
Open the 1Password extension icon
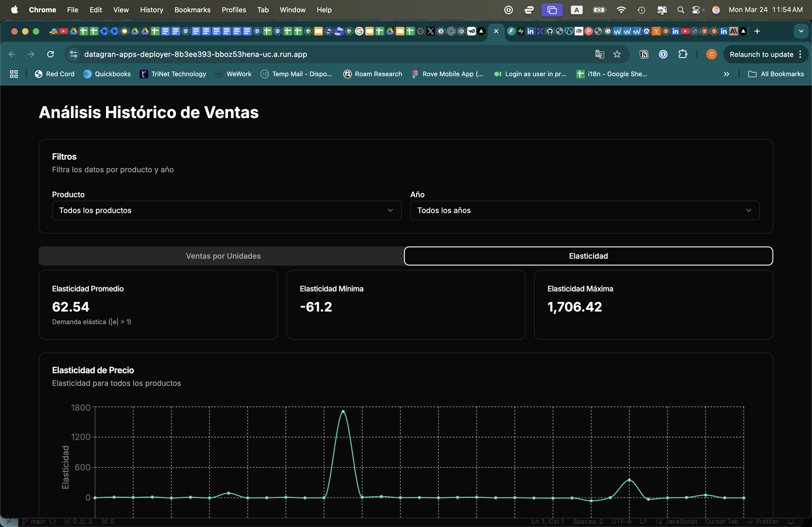pos(663,54)
